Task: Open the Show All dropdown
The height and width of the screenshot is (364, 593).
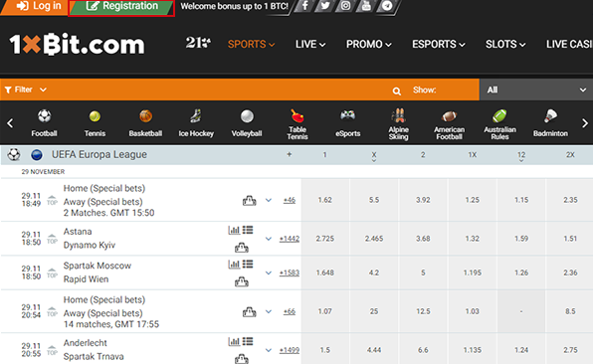Action: [536, 90]
